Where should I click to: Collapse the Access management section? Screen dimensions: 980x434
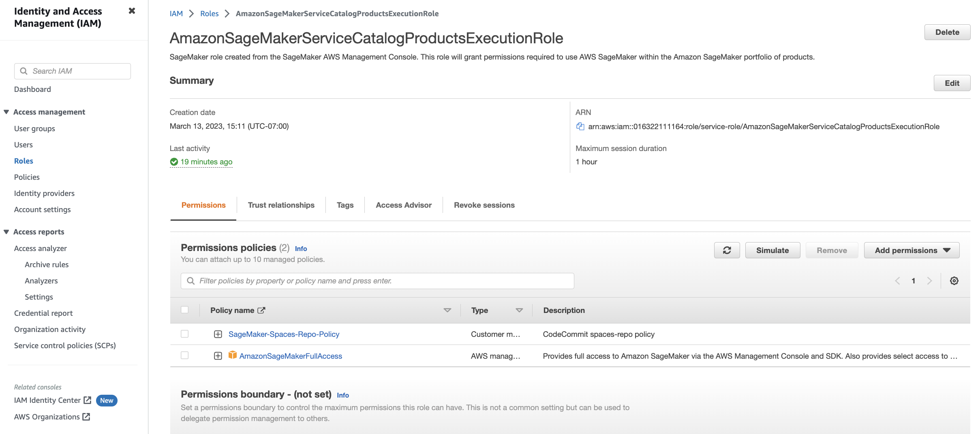pyautogui.click(x=6, y=112)
